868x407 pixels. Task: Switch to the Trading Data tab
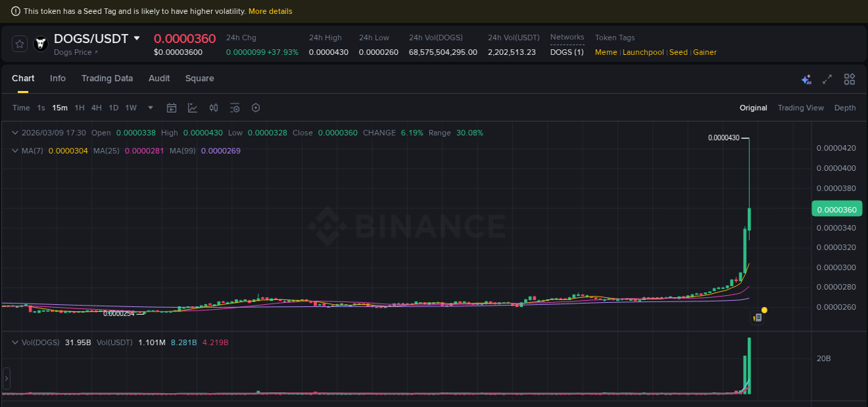point(107,78)
